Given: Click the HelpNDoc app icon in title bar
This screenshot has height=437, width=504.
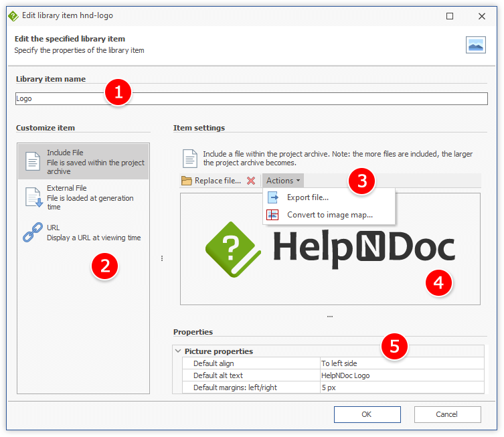Looking at the screenshot, I should tap(13, 16).
